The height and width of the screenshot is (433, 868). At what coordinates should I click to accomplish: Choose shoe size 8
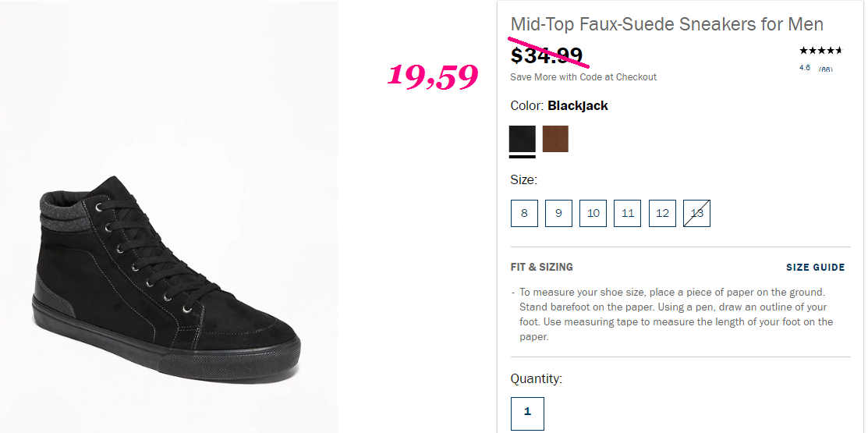[524, 213]
